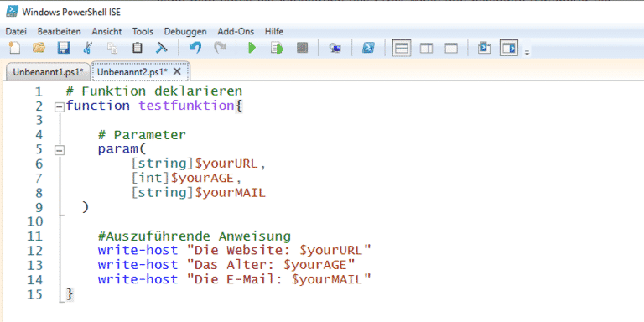Switch to the Unbenannt1.ps1 tab

(x=48, y=72)
